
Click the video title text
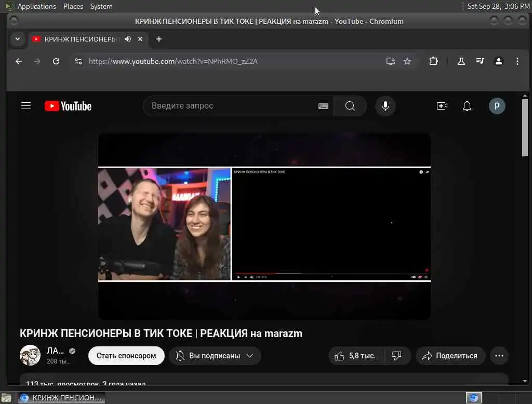click(161, 333)
